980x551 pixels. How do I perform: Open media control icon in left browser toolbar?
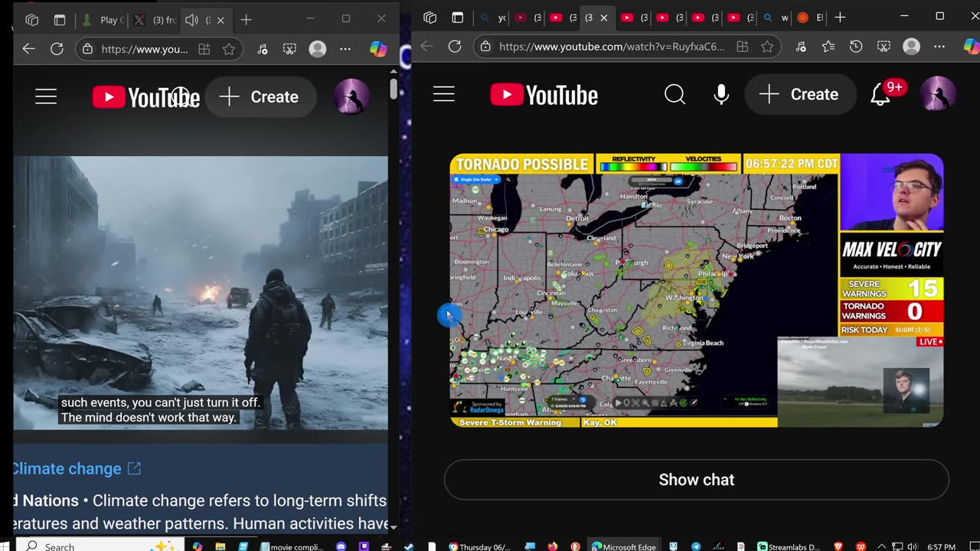(x=263, y=49)
